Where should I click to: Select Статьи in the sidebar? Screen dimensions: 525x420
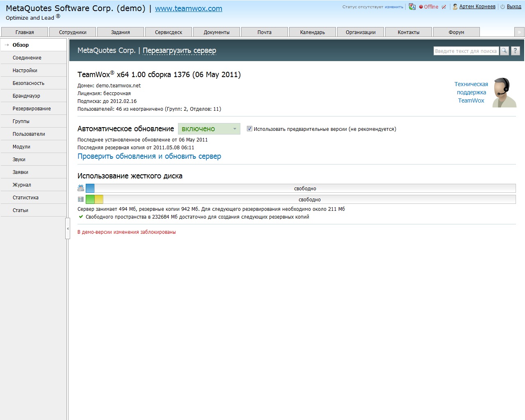click(x=33, y=210)
